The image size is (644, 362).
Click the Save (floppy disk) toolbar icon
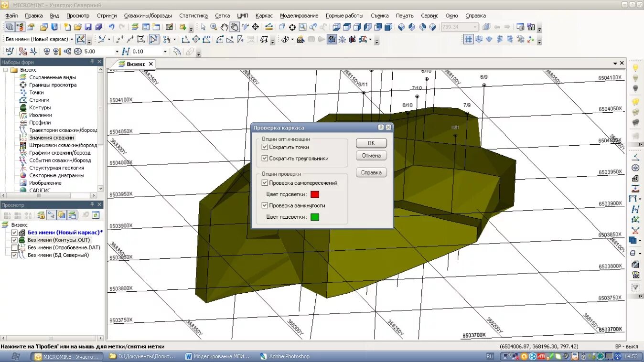pos(88,27)
